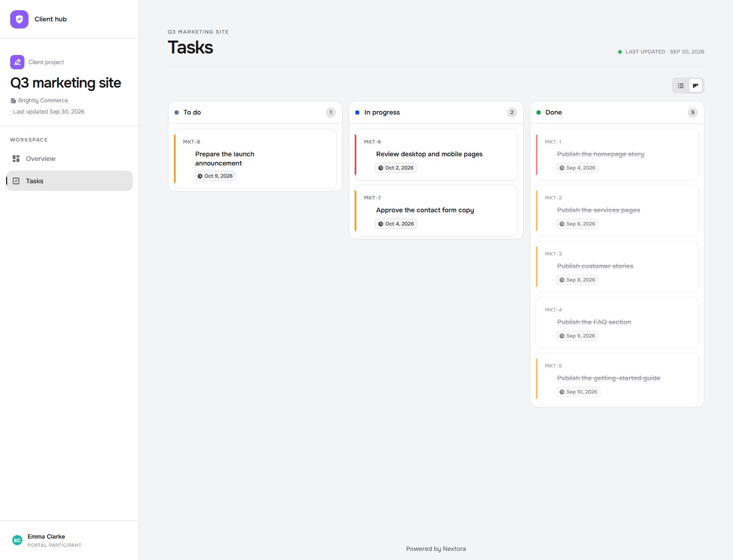The image size is (733, 560).
Task: Click the Done count badge showing 5
Action: coord(693,113)
